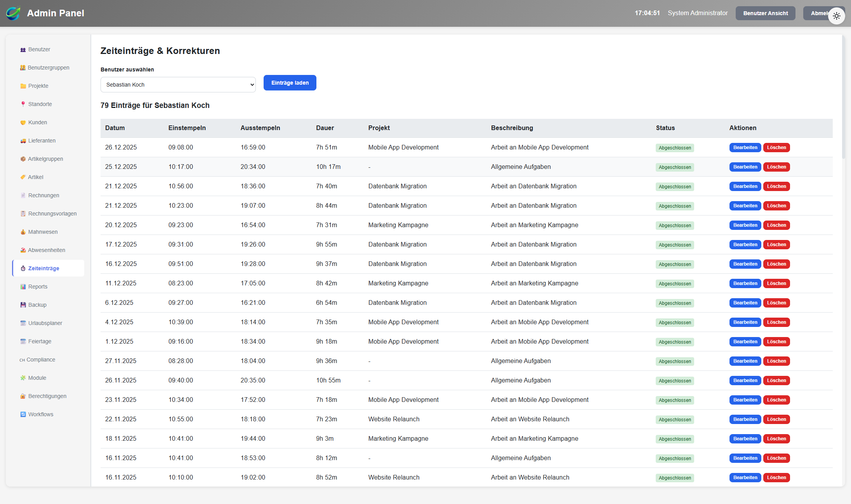Click the Lieferanten truck icon
This screenshot has width=851, height=504.
coord(23,141)
